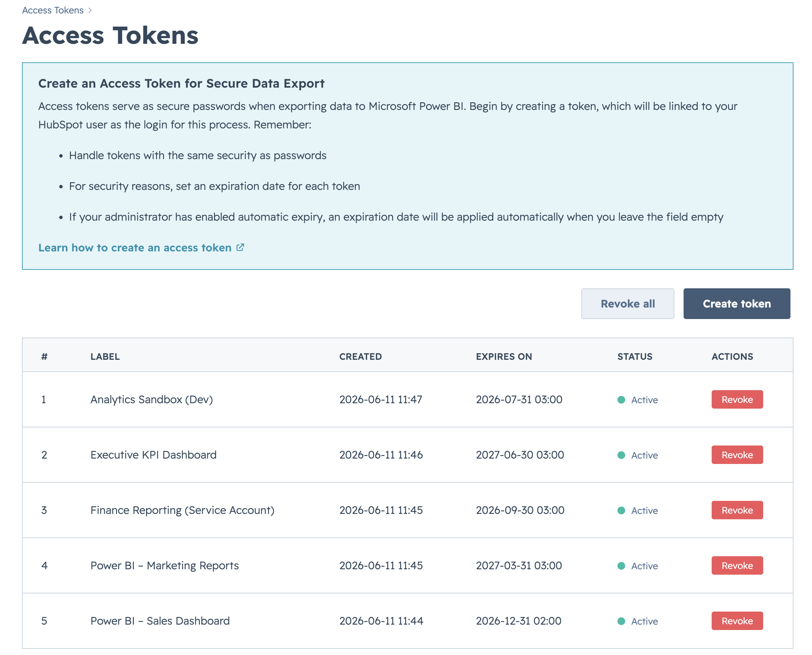Select the Power BI – Marketing Reports label
Screen dimensions: 812x655
pos(165,565)
